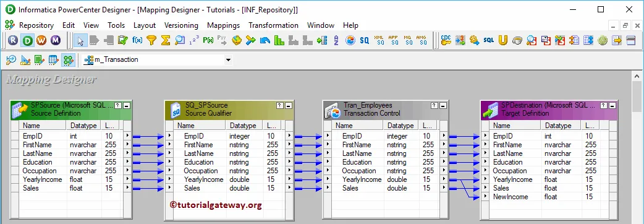644x224 pixels.
Task: Choose the Sequence Generator 123 icon
Action: (x=194, y=40)
